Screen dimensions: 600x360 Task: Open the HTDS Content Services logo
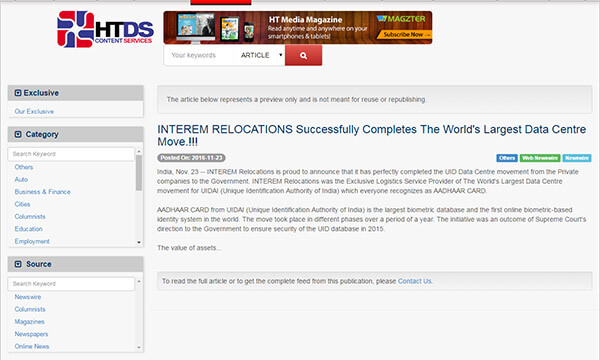coord(105,29)
